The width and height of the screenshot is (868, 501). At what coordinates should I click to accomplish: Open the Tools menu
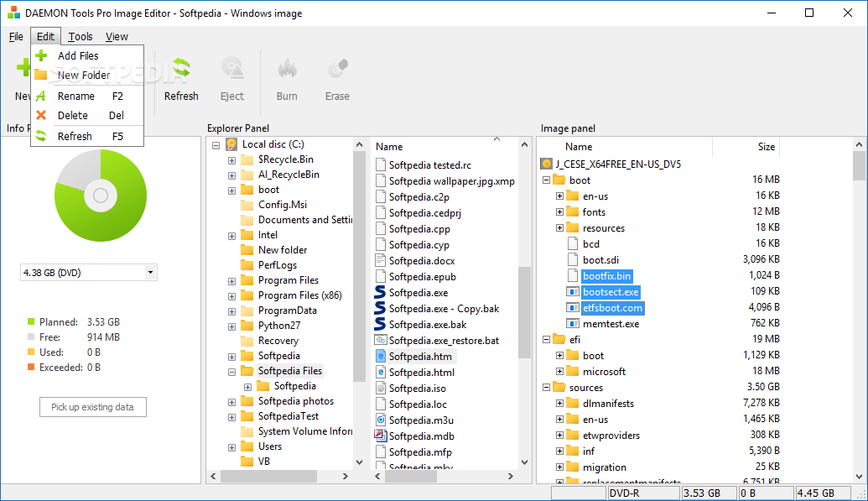(x=81, y=37)
